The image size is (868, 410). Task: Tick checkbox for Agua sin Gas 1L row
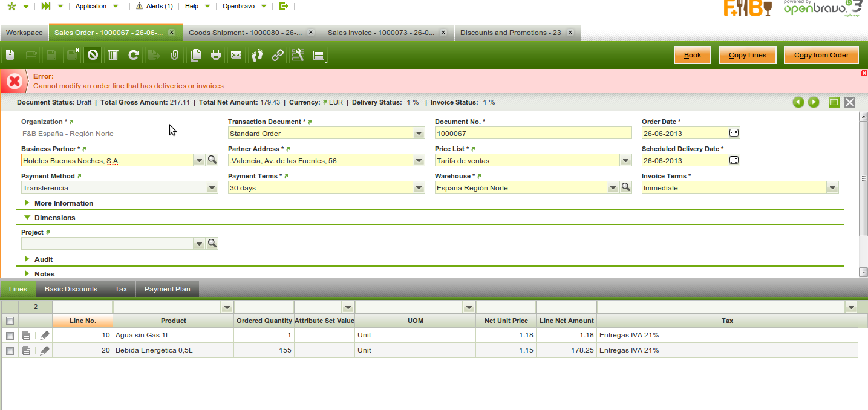click(x=10, y=336)
